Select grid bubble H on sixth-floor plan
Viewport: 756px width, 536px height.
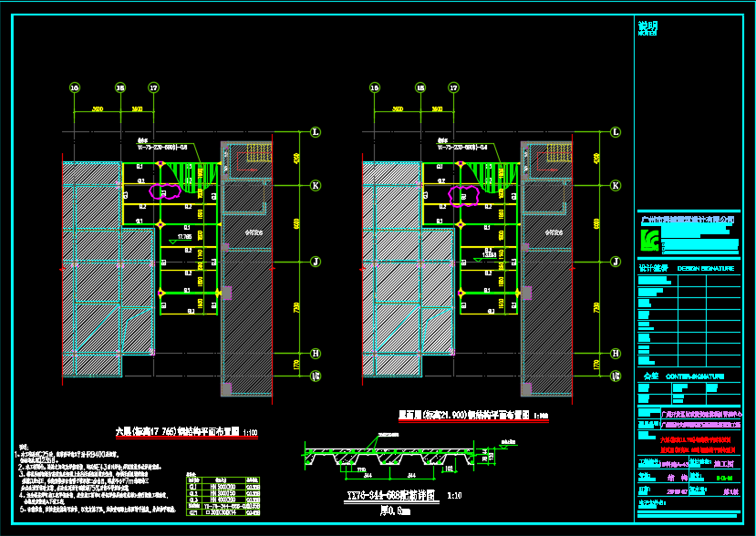(x=316, y=354)
